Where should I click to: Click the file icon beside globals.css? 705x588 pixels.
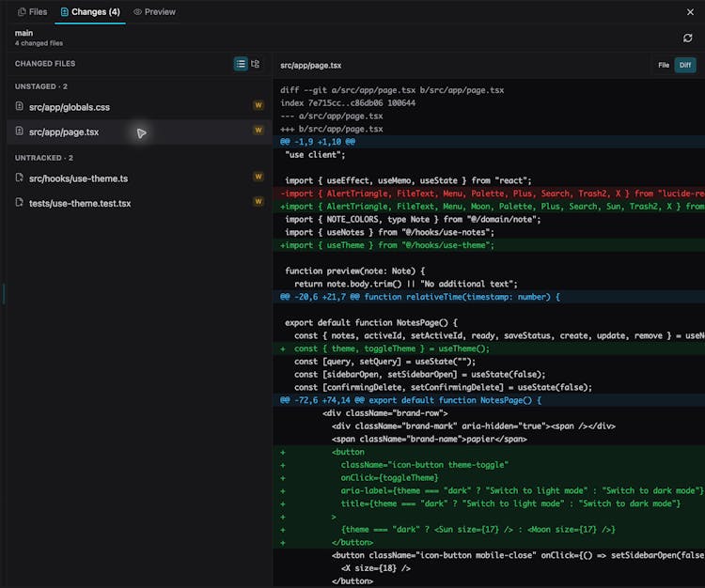(x=20, y=106)
